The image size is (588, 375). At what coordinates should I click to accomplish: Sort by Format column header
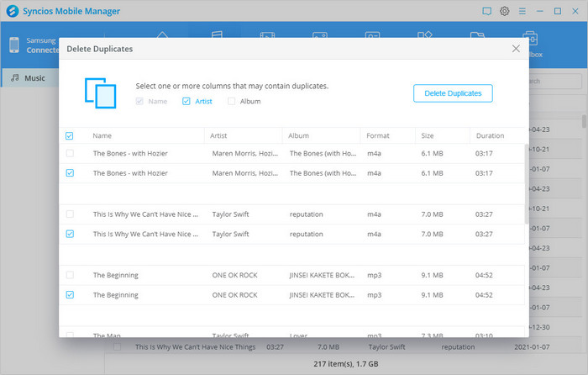tap(378, 136)
